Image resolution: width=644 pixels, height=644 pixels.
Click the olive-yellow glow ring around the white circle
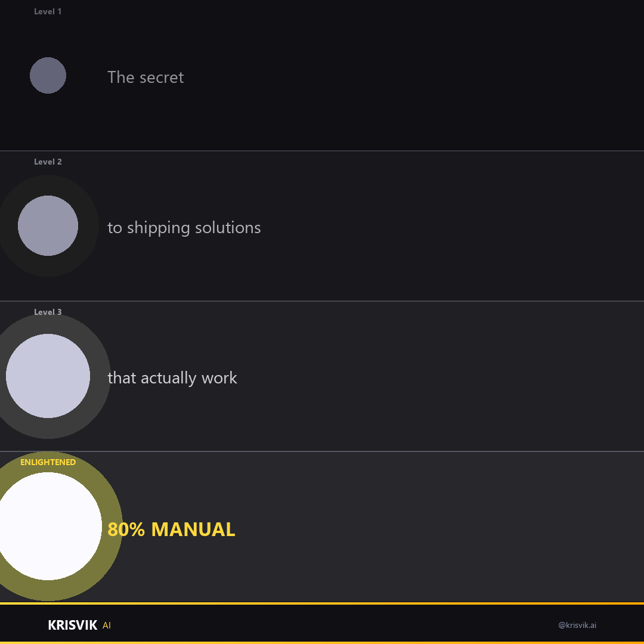112,526
